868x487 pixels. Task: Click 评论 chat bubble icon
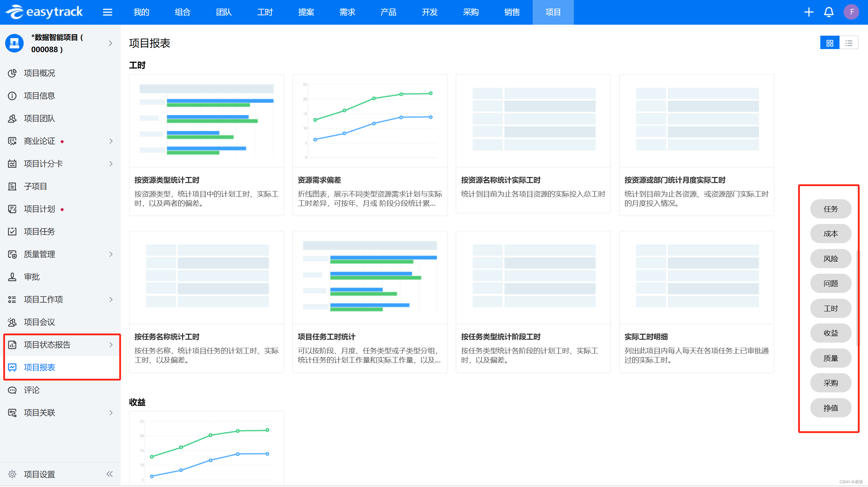pyautogui.click(x=12, y=390)
